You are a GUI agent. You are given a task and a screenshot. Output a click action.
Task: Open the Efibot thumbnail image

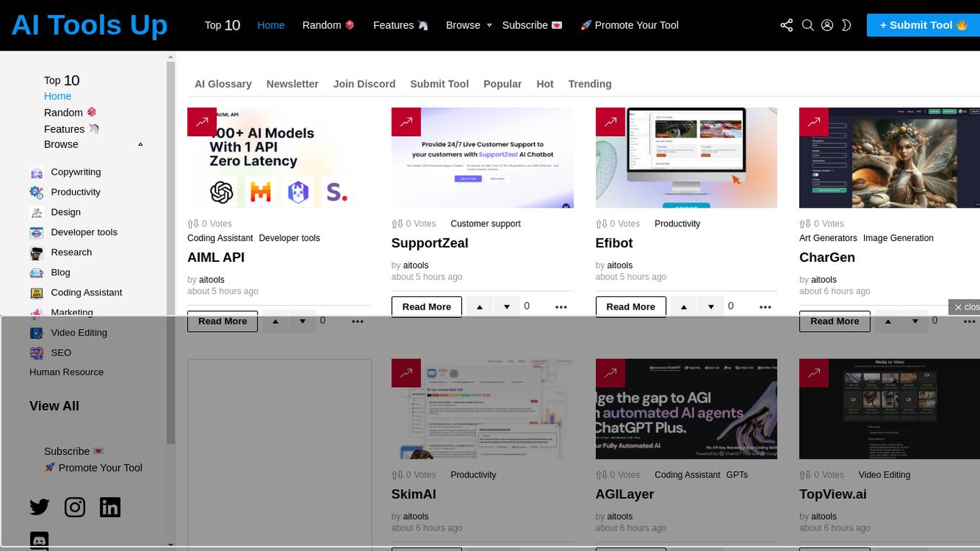click(x=686, y=158)
